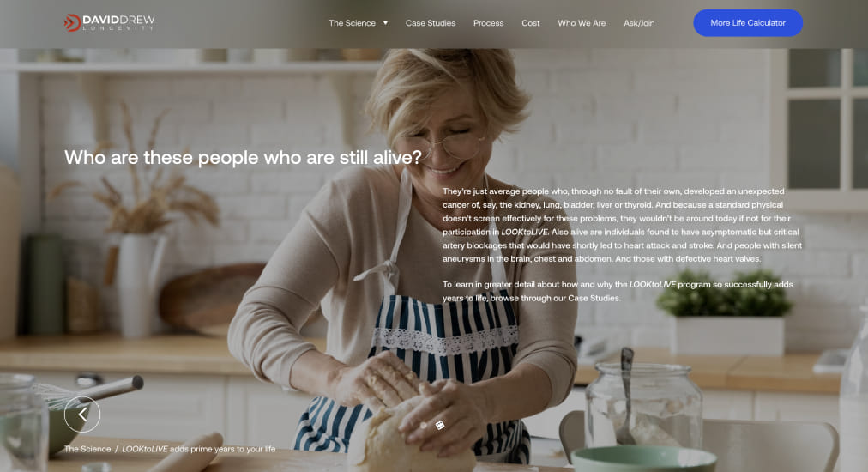The width and height of the screenshot is (868, 472).
Task: Click italic LOOKtoLIVE in second paragraph
Action: 653,285
